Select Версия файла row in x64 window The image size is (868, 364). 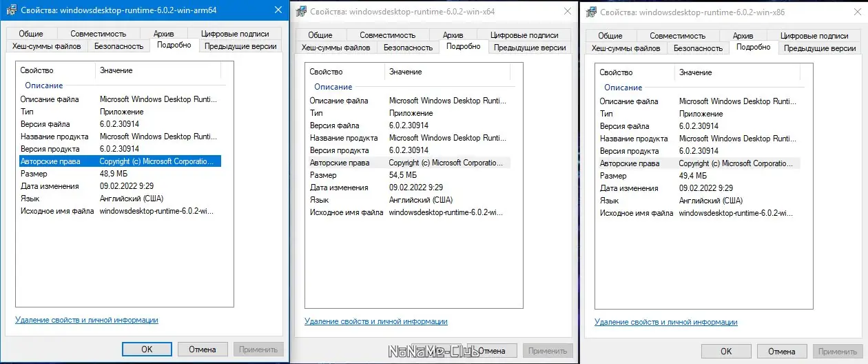point(409,125)
